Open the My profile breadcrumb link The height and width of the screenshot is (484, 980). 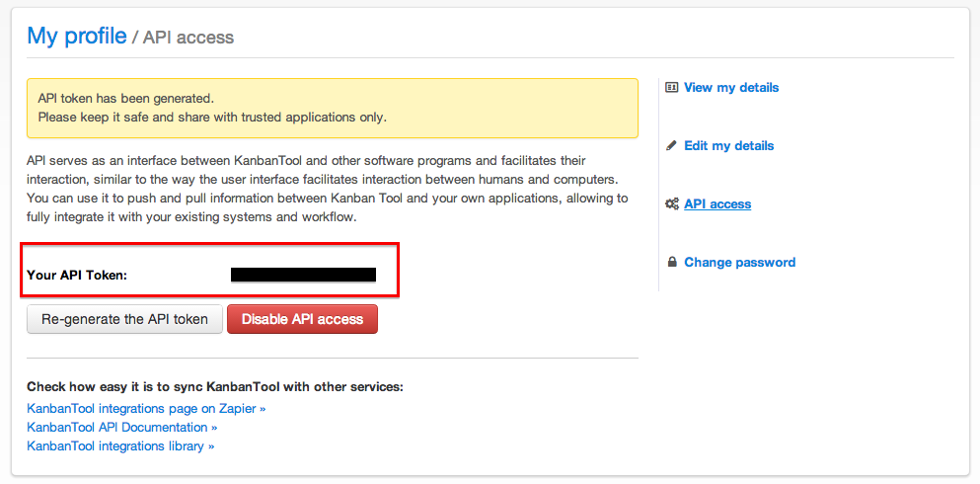[77, 36]
